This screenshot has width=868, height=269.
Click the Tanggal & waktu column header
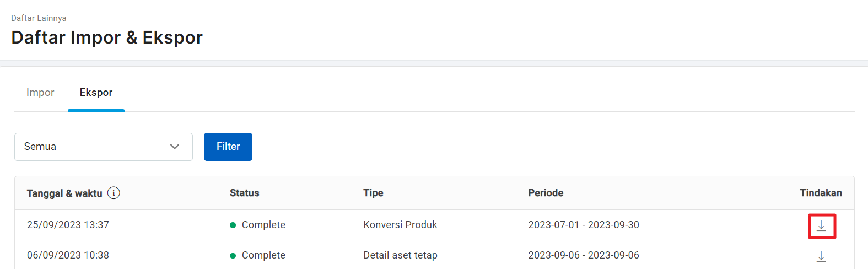point(64,193)
